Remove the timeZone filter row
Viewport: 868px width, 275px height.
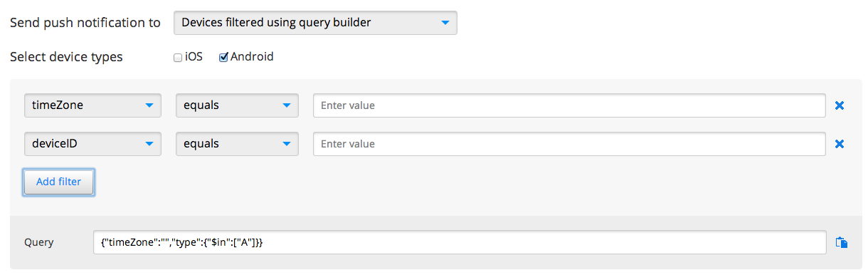tap(839, 105)
